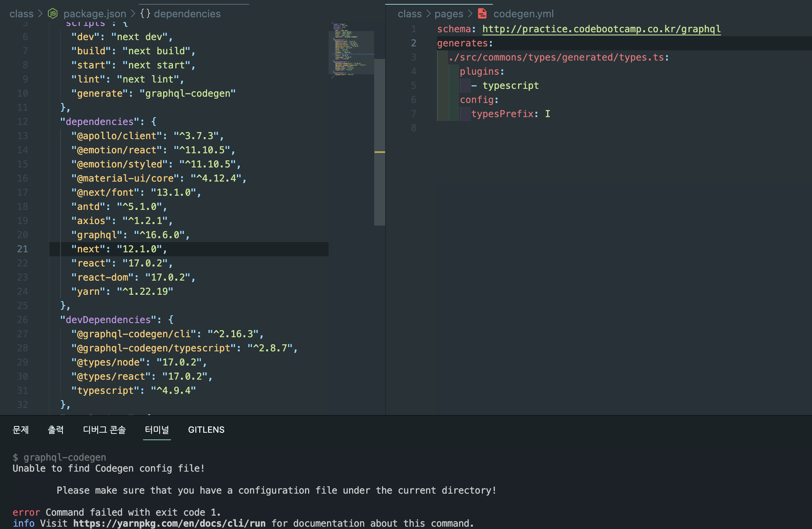Click the codegen.yml file icon in breadcrumb

(x=482, y=14)
